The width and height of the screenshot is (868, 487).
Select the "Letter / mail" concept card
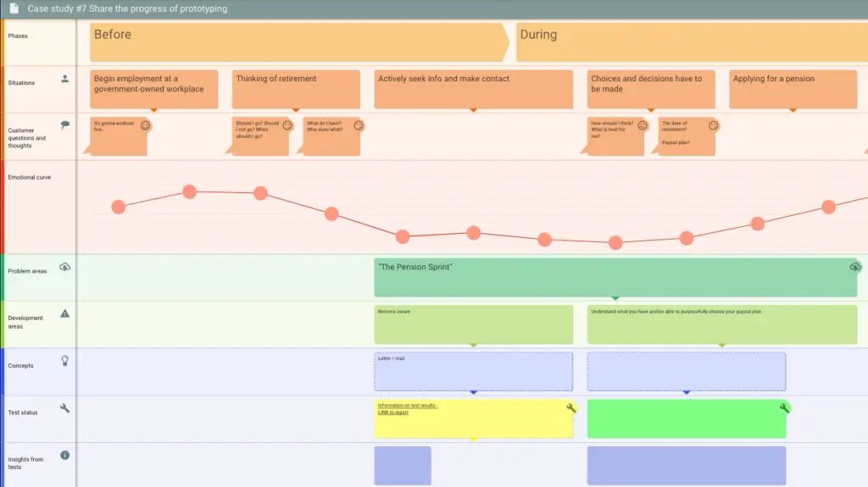coord(473,372)
